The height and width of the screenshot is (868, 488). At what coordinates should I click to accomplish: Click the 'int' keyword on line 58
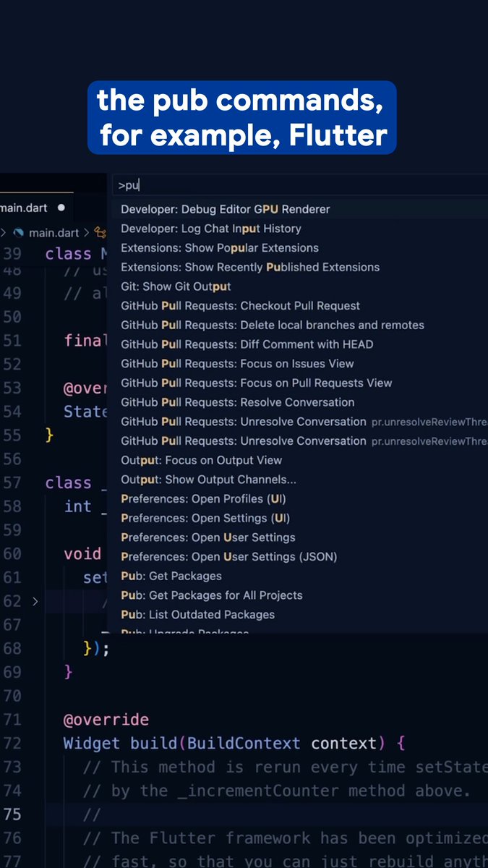click(x=77, y=506)
